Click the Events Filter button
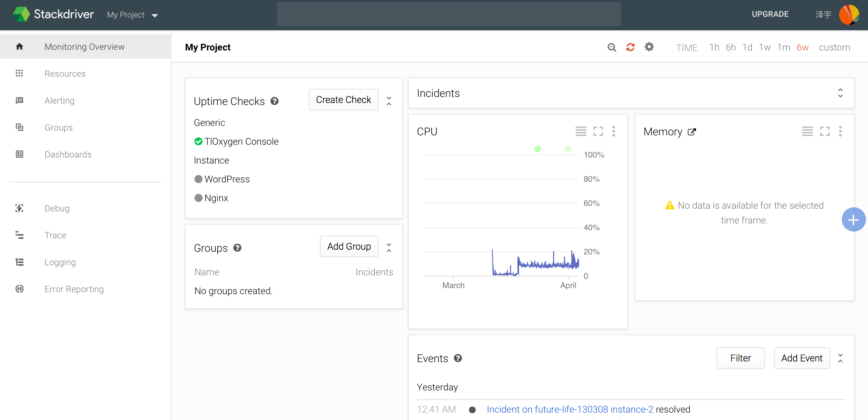Viewport: 868px width, 420px height. 740,358
